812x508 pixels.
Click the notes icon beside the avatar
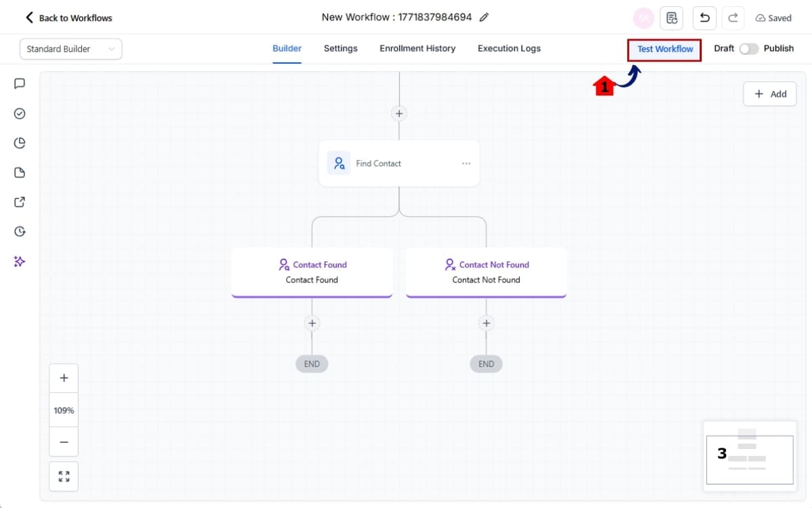tap(671, 18)
